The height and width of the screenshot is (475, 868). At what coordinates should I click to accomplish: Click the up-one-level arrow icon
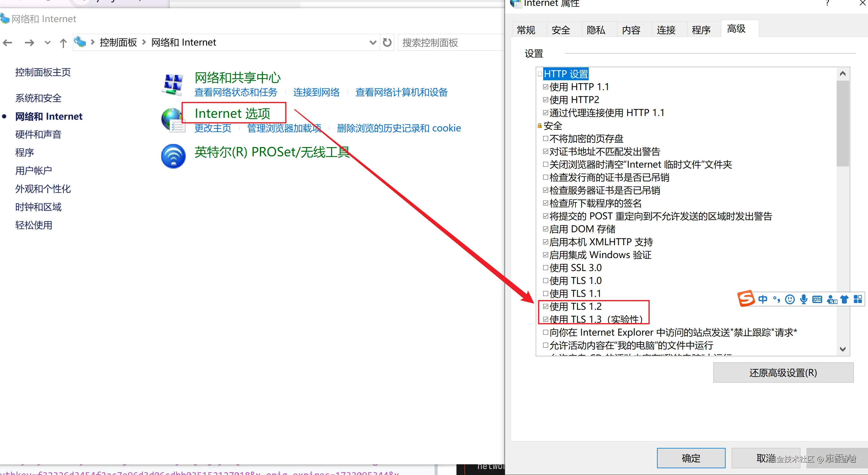click(x=63, y=43)
